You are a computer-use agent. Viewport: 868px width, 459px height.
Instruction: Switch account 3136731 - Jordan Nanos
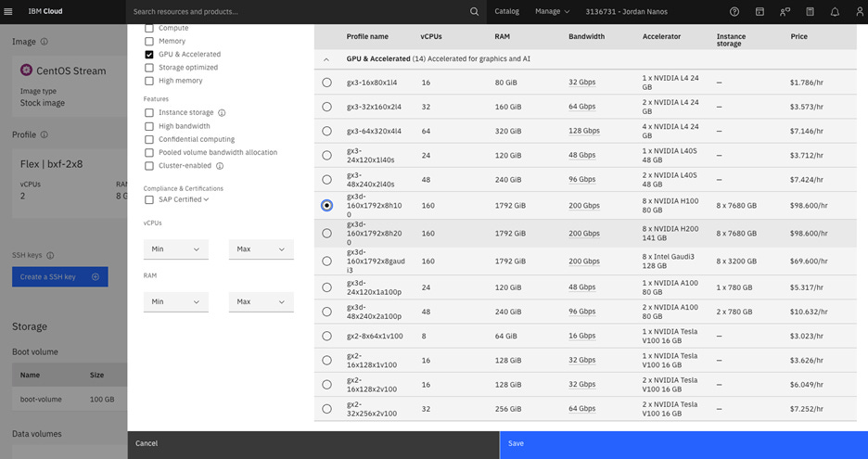[x=627, y=12]
